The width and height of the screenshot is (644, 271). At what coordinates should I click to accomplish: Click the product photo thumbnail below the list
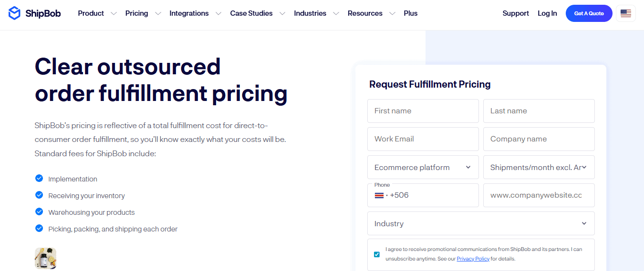pyautogui.click(x=46, y=258)
